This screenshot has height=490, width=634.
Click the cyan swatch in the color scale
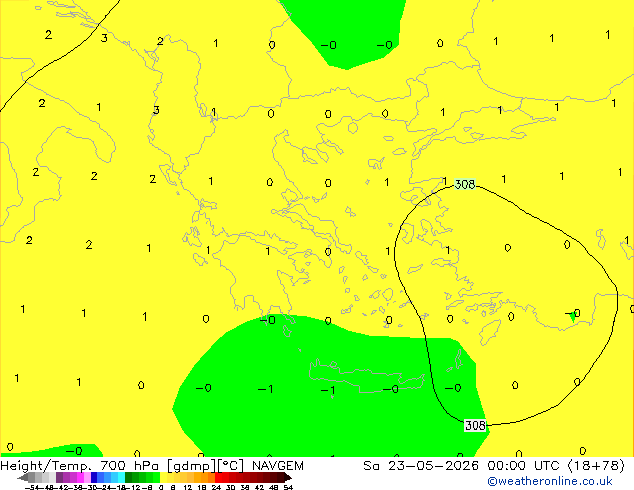(x=121, y=477)
